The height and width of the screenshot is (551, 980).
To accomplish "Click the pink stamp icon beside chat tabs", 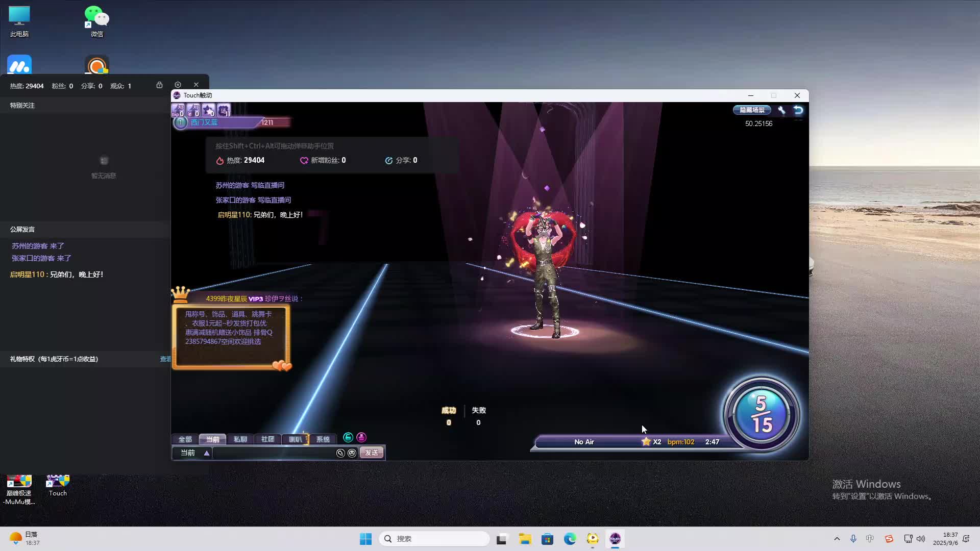I will coord(361,437).
